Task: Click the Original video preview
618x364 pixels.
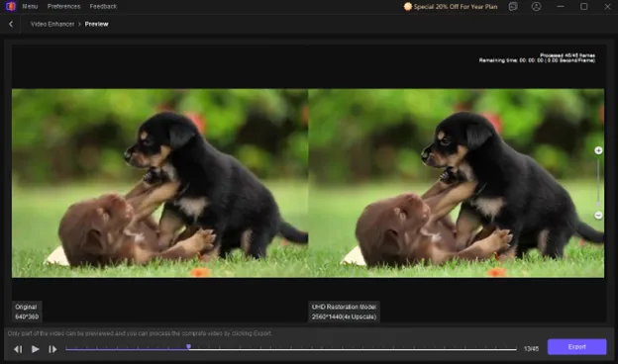Action: [x=159, y=183]
